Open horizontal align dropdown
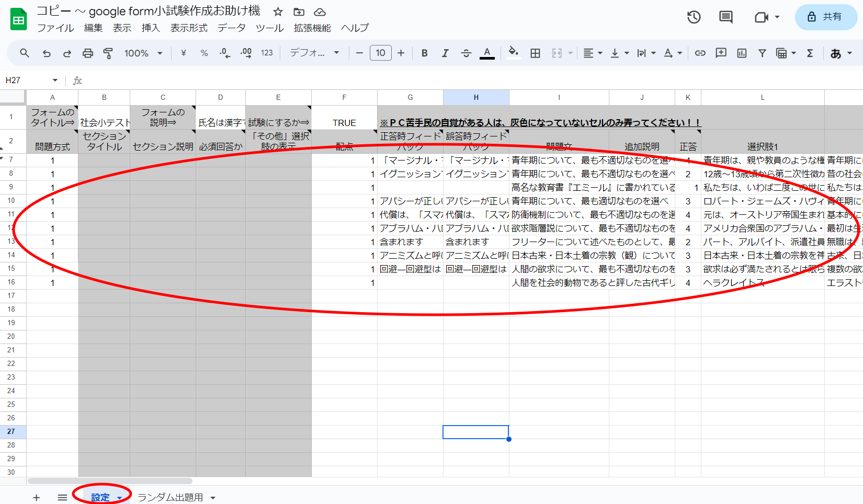 click(593, 53)
